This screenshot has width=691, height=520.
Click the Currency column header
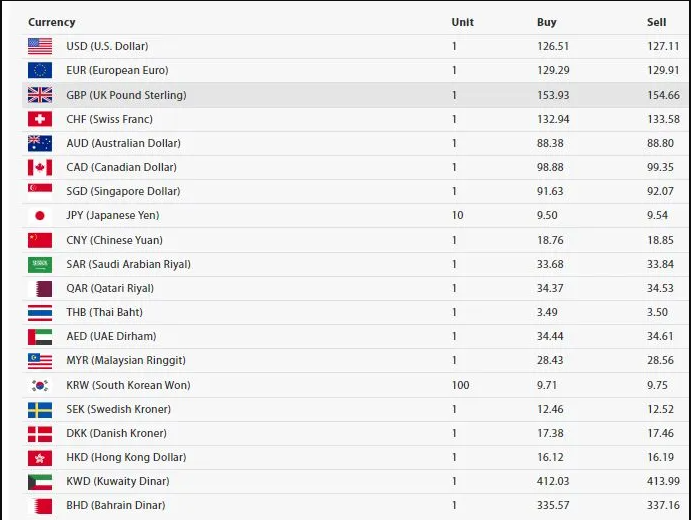click(52, 22)
